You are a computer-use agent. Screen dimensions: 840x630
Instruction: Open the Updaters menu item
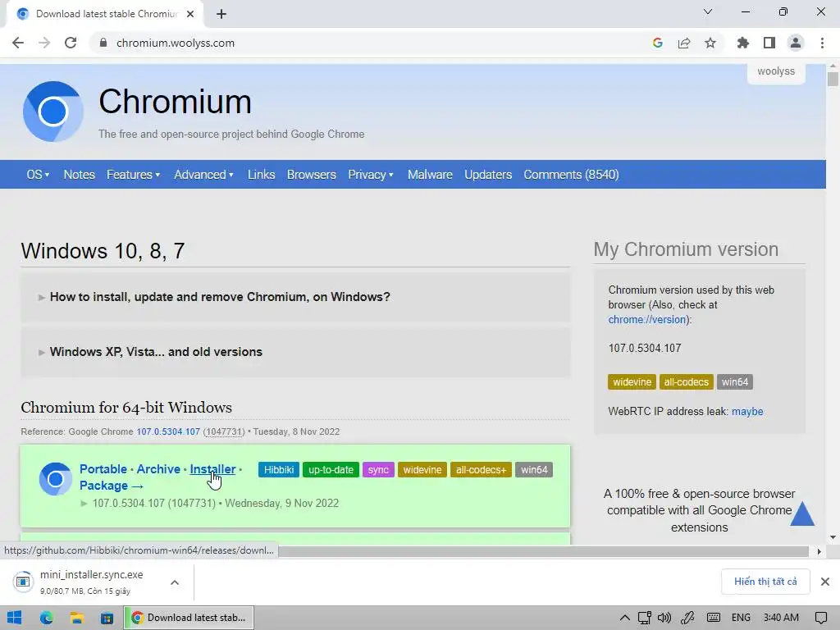click(x=488, y=175)
